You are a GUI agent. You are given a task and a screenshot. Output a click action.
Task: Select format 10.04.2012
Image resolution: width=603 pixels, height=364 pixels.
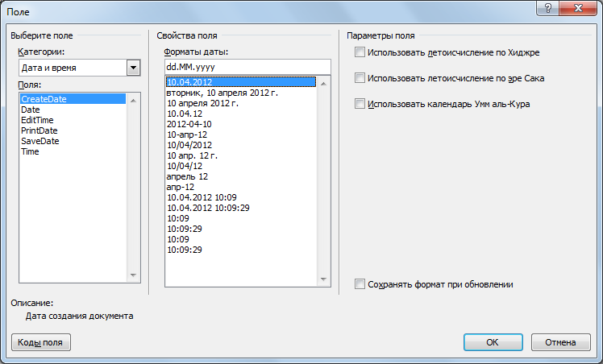click(241, 82)
